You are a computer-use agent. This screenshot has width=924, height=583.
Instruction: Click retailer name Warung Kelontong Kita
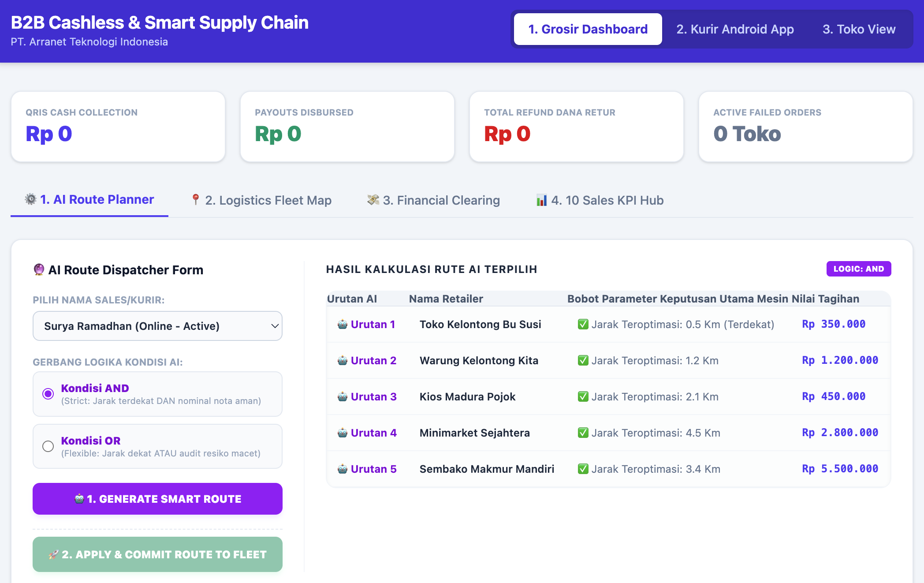click(x=479, y=361)
